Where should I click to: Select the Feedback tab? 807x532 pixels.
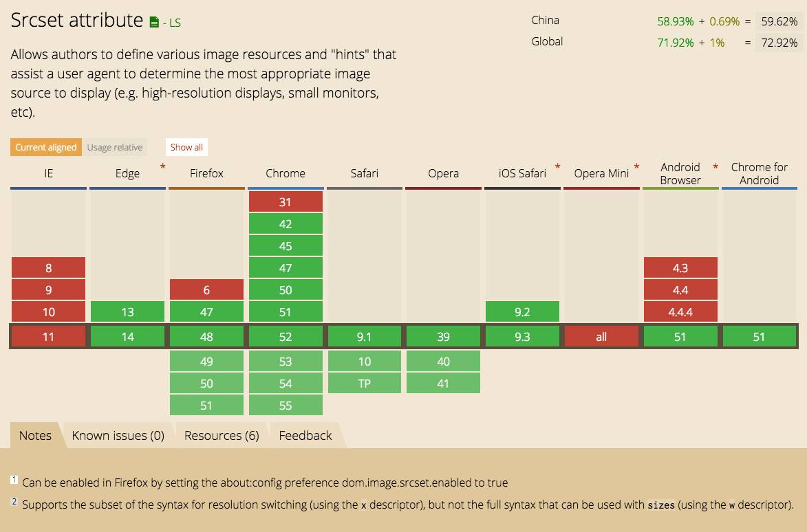click(305, 435)
